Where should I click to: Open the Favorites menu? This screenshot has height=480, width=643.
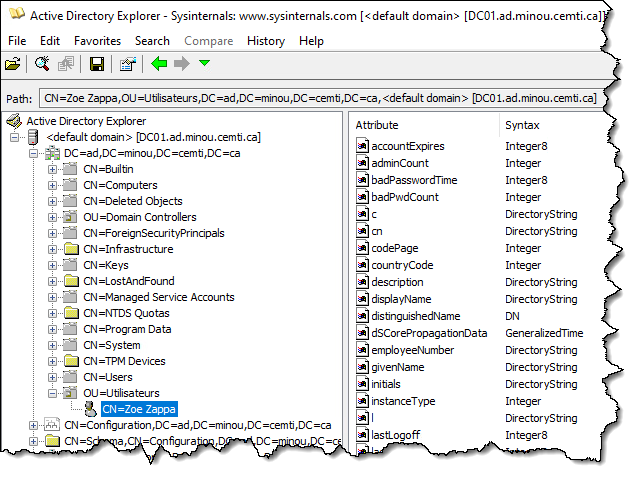tap(98, 41)
